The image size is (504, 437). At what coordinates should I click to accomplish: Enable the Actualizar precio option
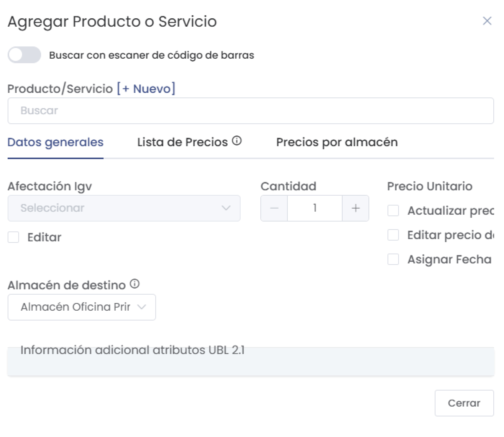393,211
